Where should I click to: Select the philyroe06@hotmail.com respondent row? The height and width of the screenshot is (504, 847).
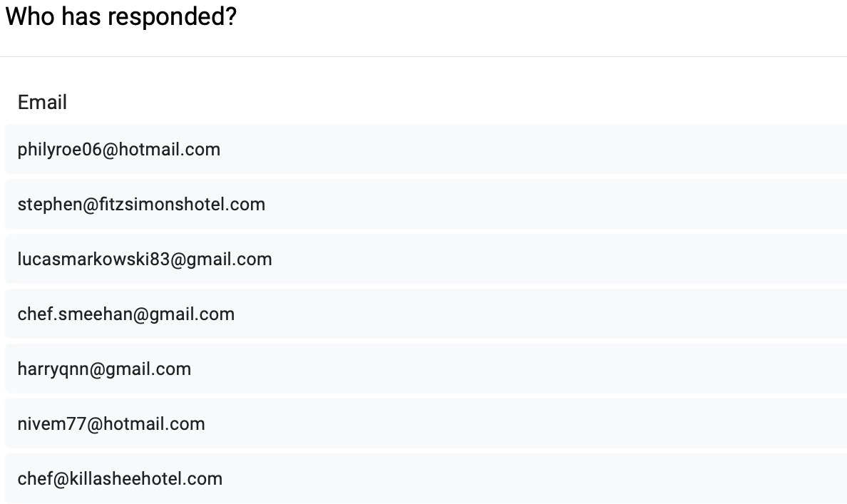[x=426, y=149]
